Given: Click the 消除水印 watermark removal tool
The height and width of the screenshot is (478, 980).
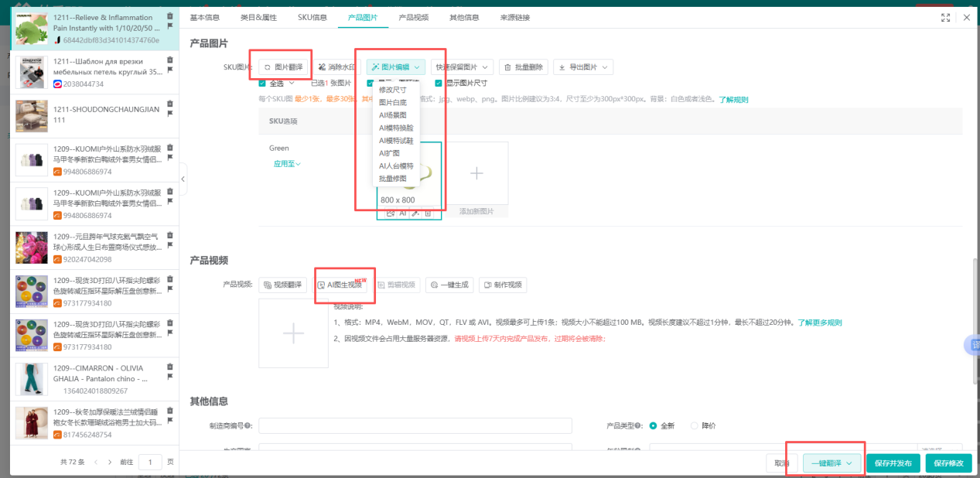Looking at the screenshot, I should (338, 67).
